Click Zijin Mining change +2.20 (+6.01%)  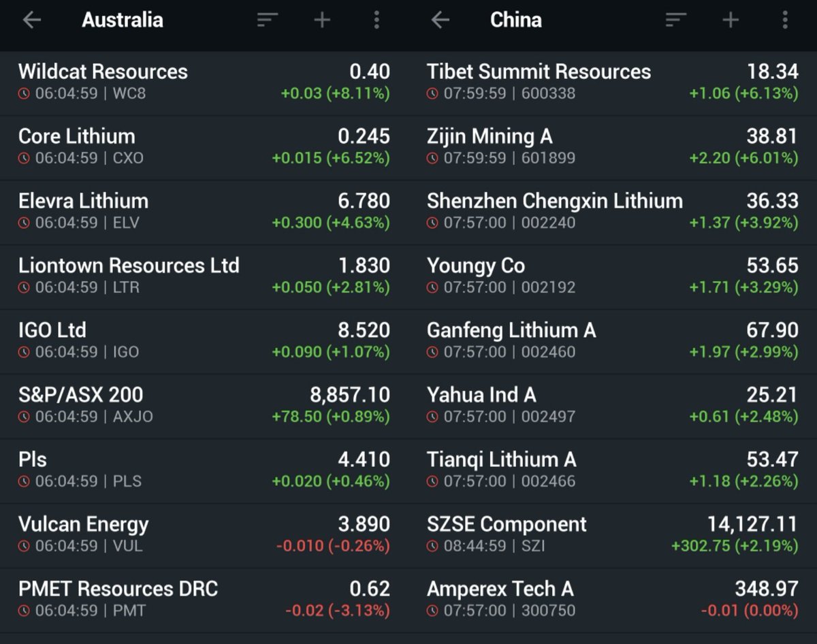744,158
